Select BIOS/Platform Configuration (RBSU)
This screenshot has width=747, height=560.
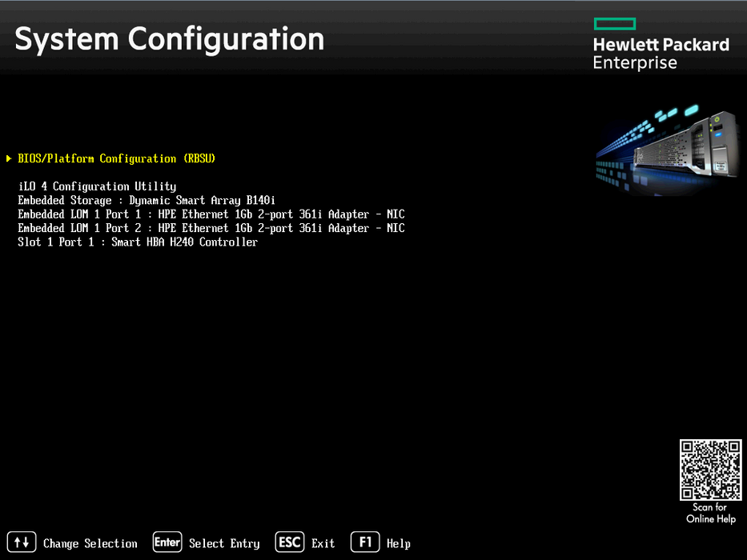click(116, 158)
